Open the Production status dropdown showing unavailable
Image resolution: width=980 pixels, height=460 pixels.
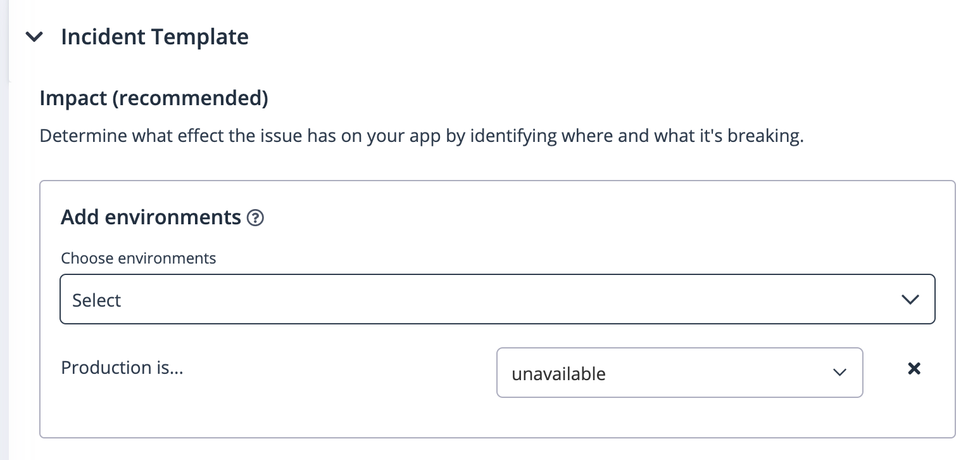(679, 373)
